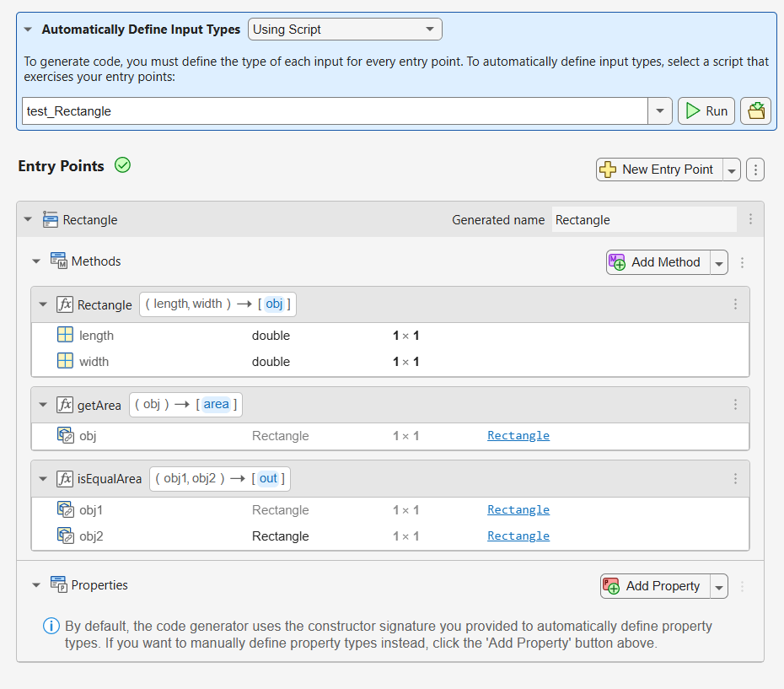This screenshot has height=689, width=784.
Task: Click the New Entry Point button
Action: pyautogui.click(x=659, y=170)
